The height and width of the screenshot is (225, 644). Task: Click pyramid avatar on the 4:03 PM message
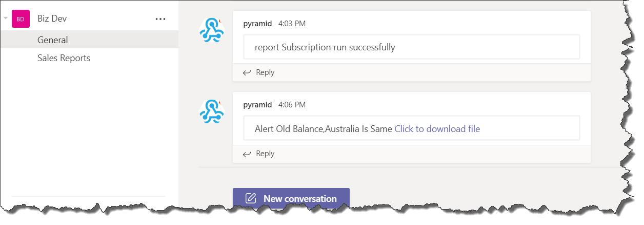[x=211, y=30]
